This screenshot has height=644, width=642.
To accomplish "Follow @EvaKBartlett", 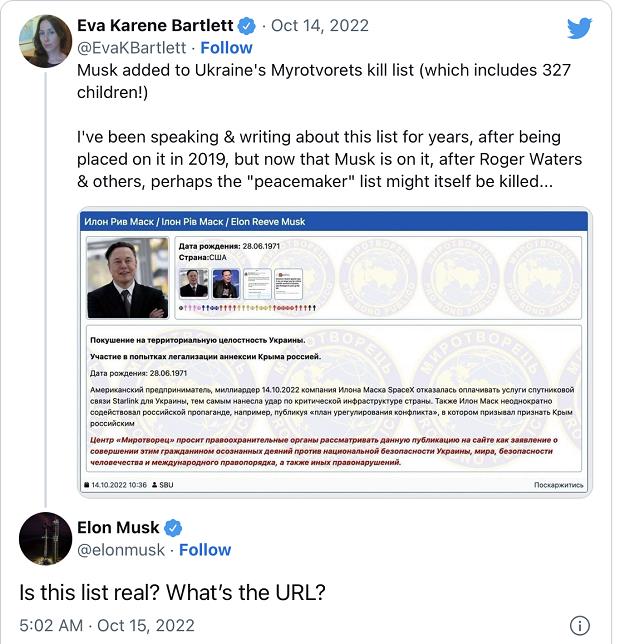I will (x=226, y=48).
